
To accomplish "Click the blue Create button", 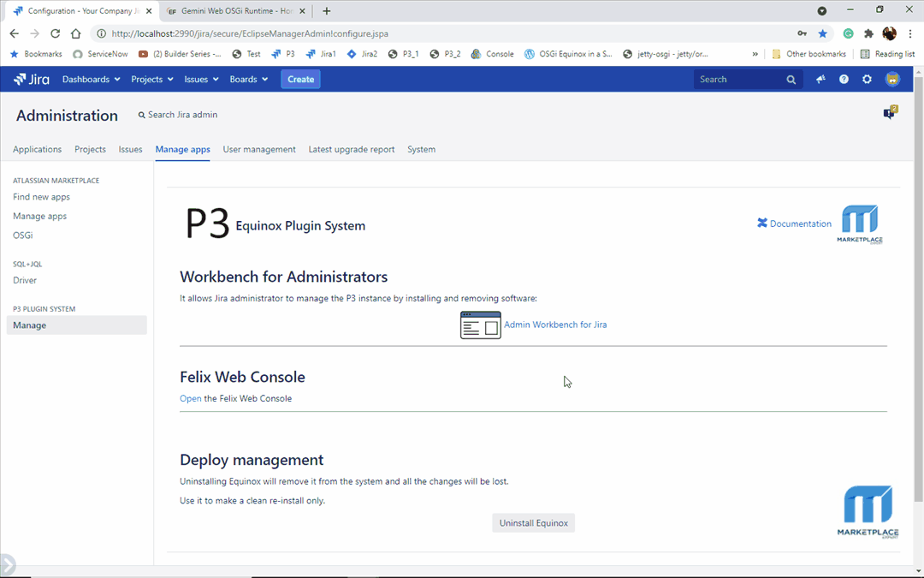I will click(300, 79).
